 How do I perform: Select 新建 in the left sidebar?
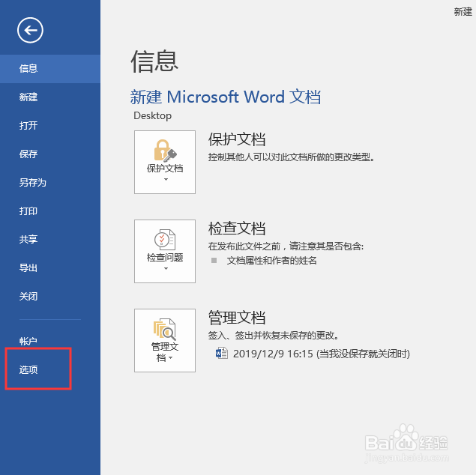[x=50, y=97]
